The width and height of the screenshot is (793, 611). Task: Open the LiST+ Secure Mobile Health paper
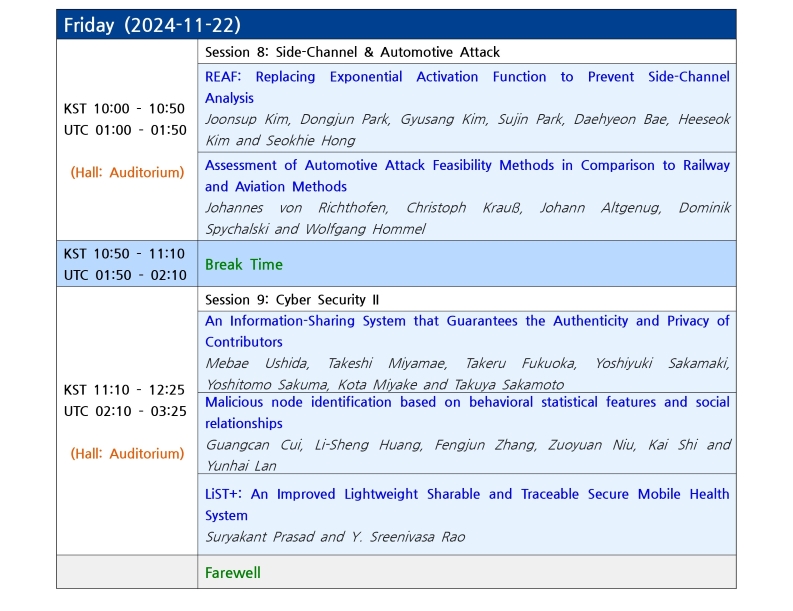(x=467, y=504)
